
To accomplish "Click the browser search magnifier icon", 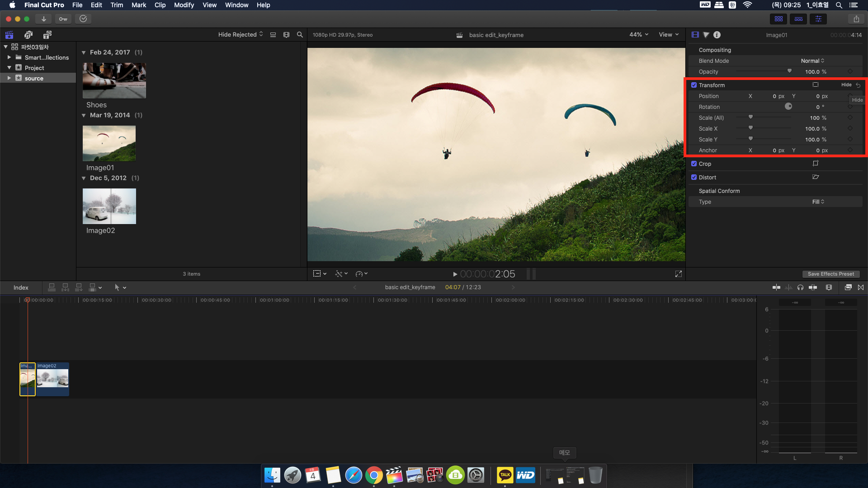I will click(300, 35).
